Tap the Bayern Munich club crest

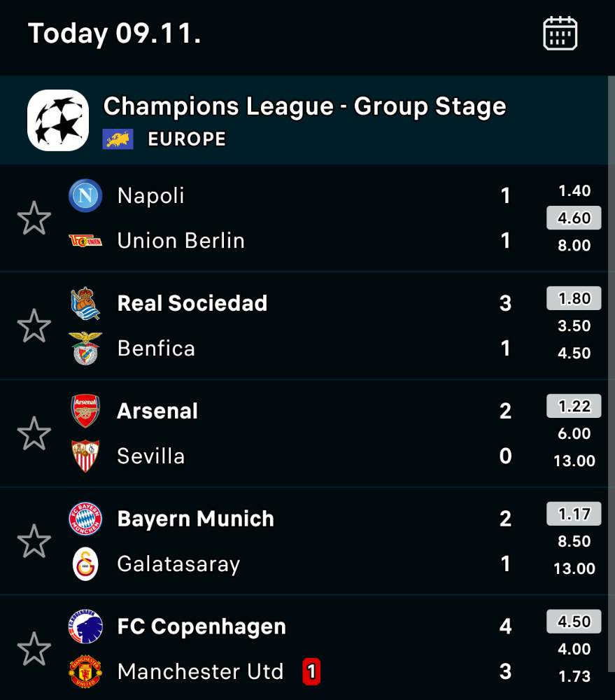coord(85,519)
